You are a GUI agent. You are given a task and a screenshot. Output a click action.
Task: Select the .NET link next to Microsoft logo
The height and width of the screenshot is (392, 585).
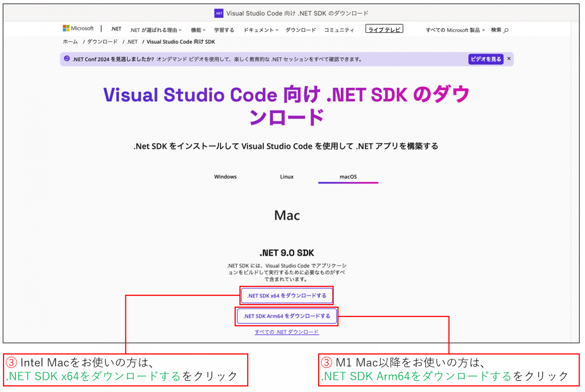(115, 29)
